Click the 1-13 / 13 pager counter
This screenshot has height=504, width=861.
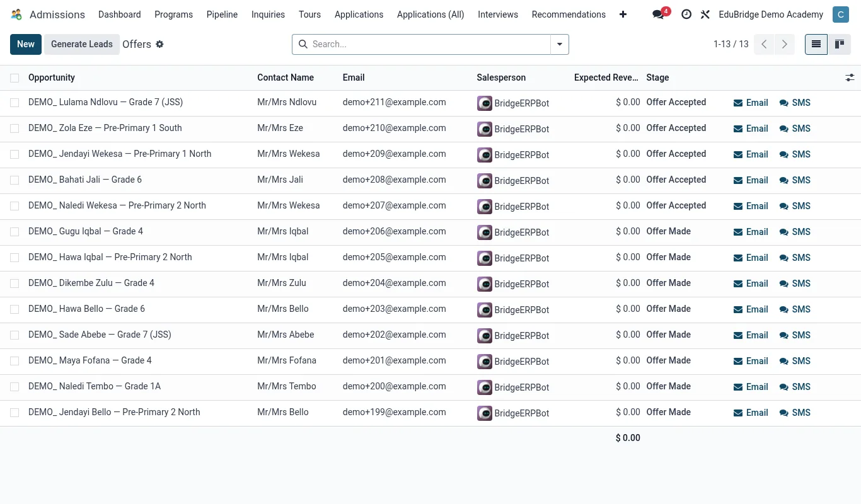coord(731,44)
